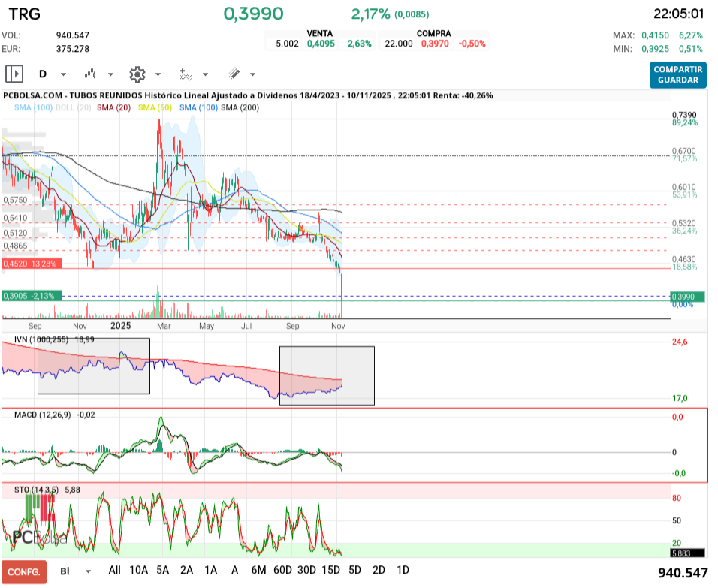Select the drawing pencil tool
This screenshot has height=588, width=718.
point(234,74)
